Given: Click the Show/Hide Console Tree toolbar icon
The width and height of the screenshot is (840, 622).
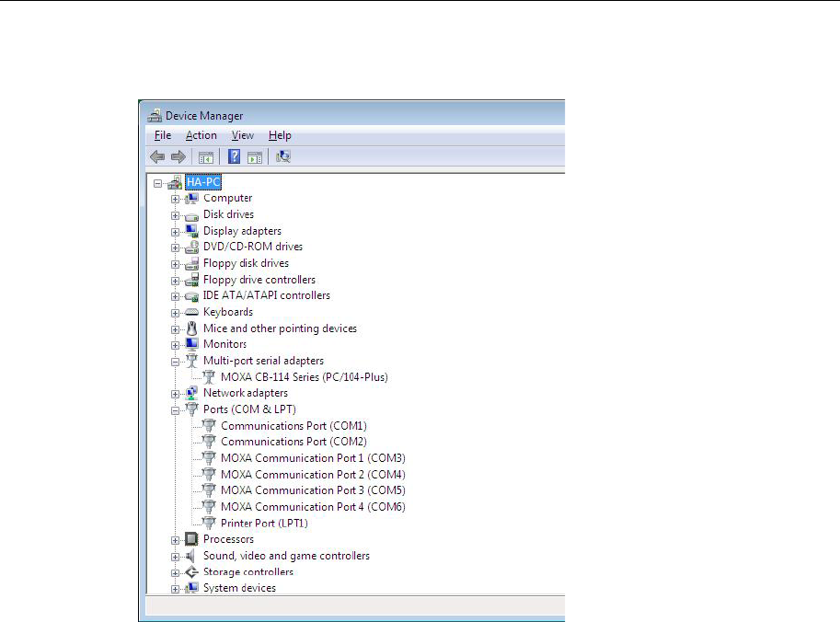Looking at the screenshot, I should (x=206, y=157).
